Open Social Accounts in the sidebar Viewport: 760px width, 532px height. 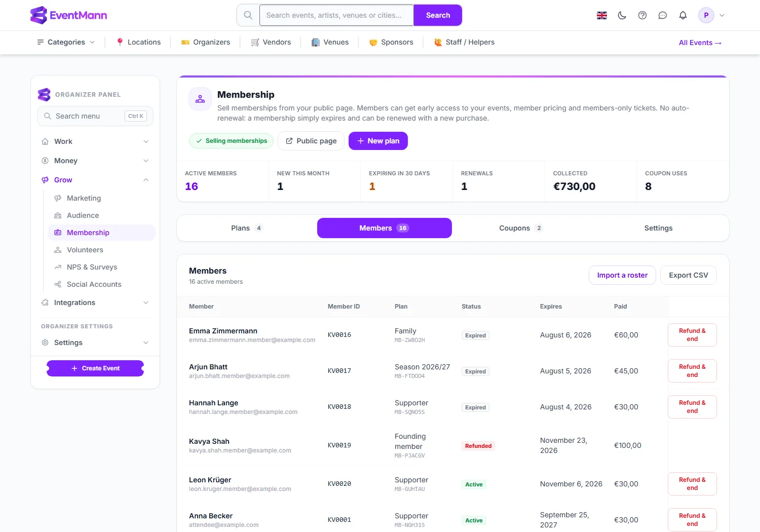point(101,284)
